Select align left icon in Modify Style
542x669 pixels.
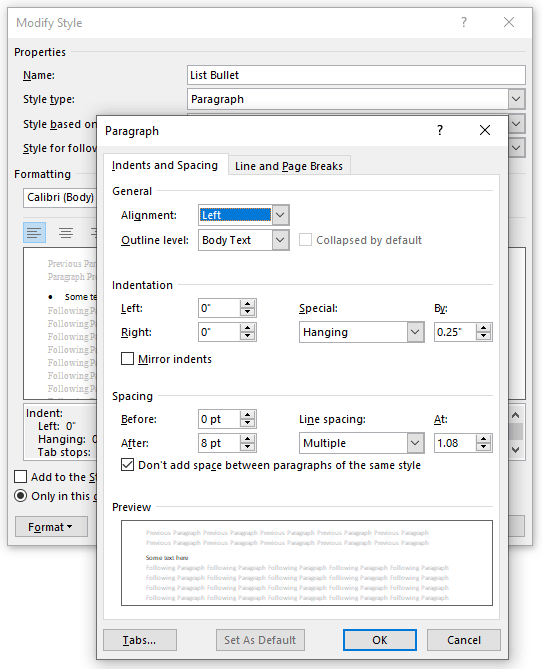[34, 233]
